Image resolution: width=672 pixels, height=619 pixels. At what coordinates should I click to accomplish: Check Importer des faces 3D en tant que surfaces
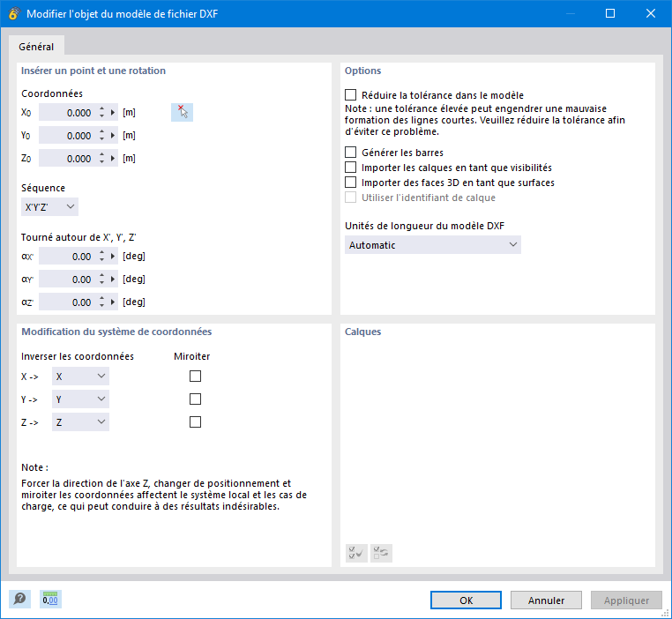click(x=351, y=182)
